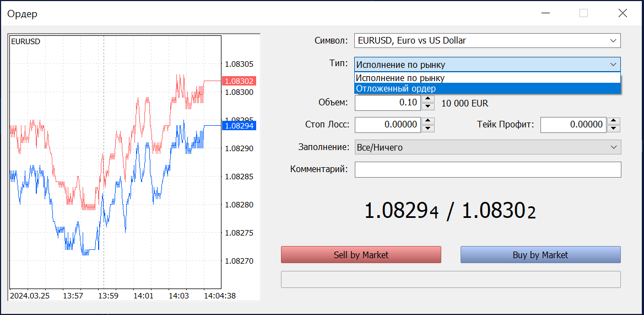644x315 pixels.
Task: Increase volume with the Объем up arrow
Action: (429, 99)
